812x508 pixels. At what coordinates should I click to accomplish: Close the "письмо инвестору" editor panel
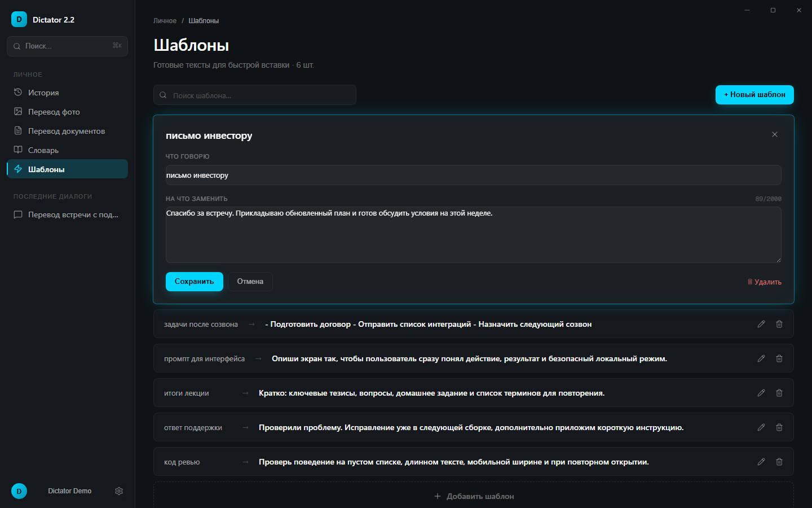coord(775,134)
